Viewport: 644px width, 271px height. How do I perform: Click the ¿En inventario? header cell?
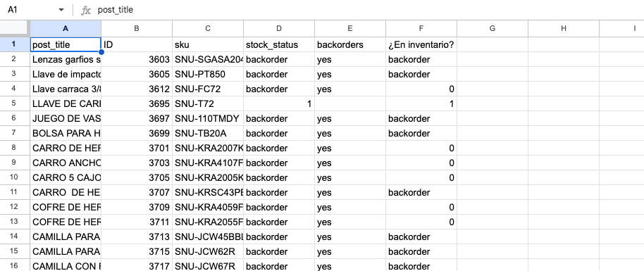(x=421, y=44)
